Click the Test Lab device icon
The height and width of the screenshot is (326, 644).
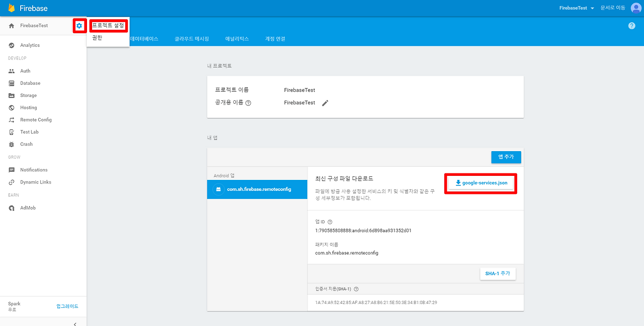[12, 132]
